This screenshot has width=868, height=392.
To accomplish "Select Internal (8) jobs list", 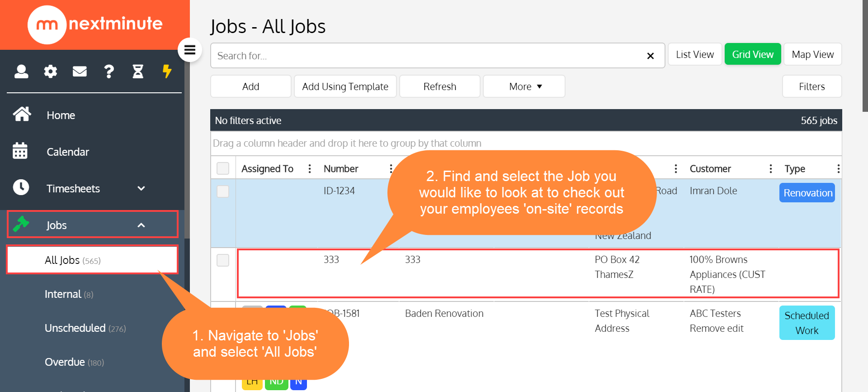I will point(69,294).
